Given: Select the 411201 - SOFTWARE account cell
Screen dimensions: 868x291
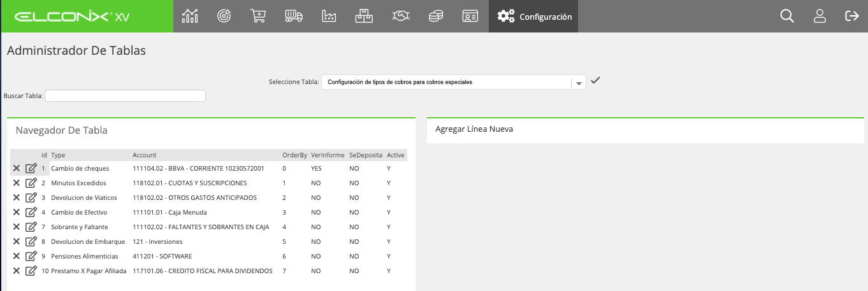Looking at the screenshot, I should click(x=162, y=256).
